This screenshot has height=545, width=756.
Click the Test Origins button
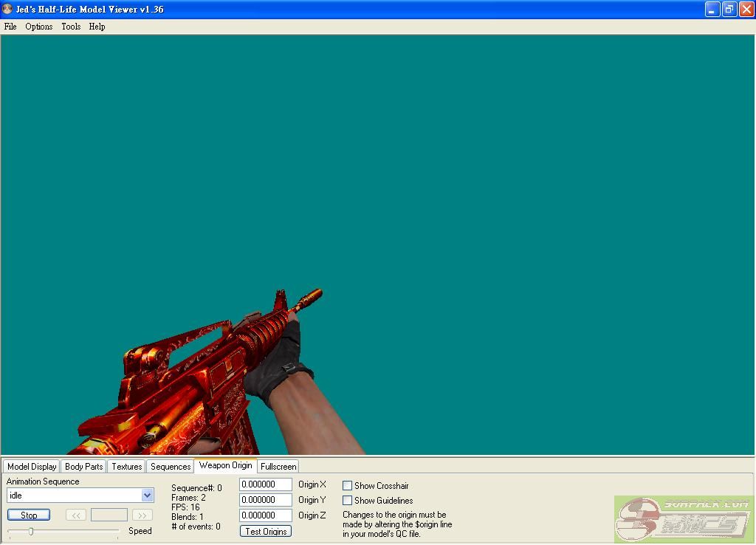tap(266, 531)
